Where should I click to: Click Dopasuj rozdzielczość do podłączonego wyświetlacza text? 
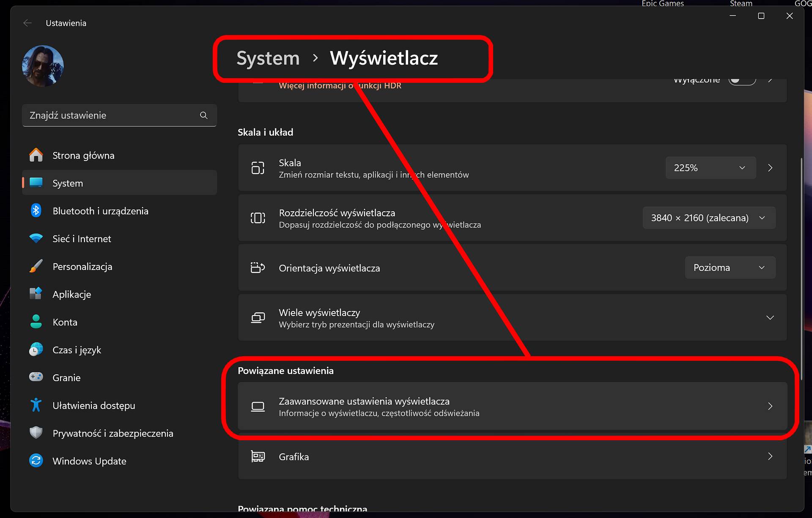point(380,225)
